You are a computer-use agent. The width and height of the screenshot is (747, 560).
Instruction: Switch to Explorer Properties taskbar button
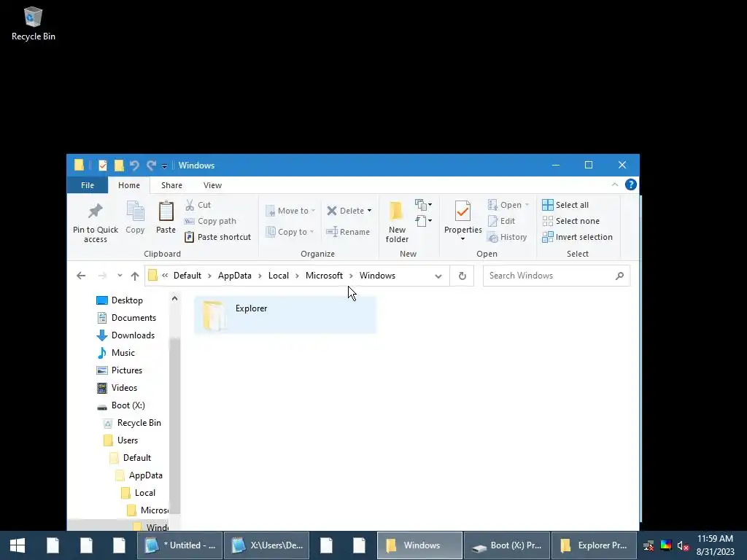[x=594, y=545]
